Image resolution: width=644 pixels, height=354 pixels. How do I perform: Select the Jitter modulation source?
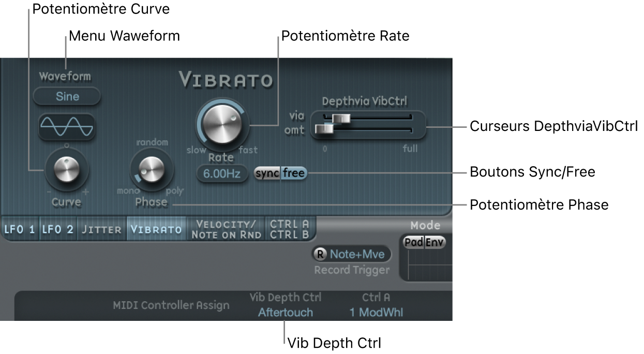click(x=101, y=229)
